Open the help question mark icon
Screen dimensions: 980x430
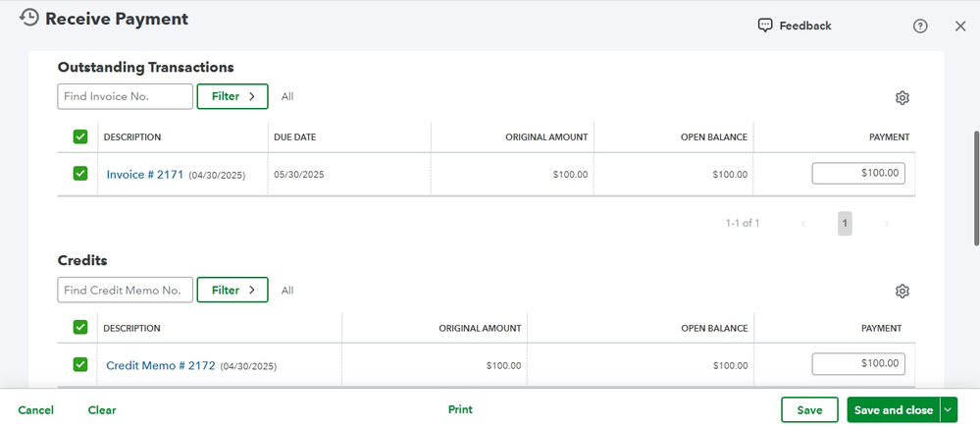920,27
